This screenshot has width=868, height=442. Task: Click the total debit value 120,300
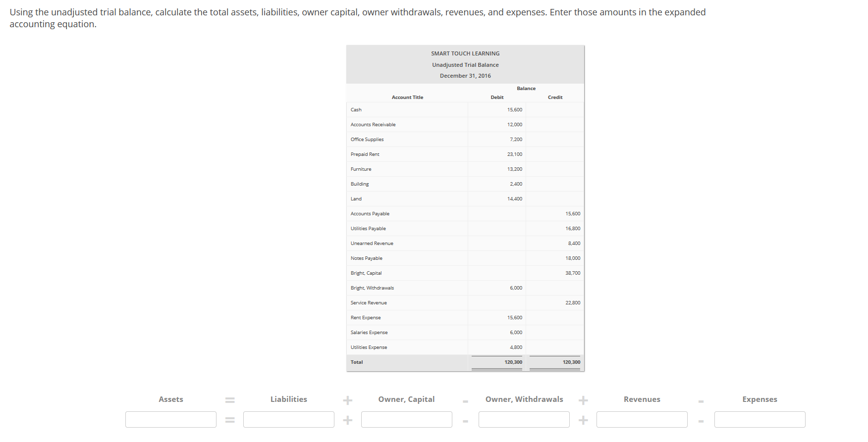point(513,362)
